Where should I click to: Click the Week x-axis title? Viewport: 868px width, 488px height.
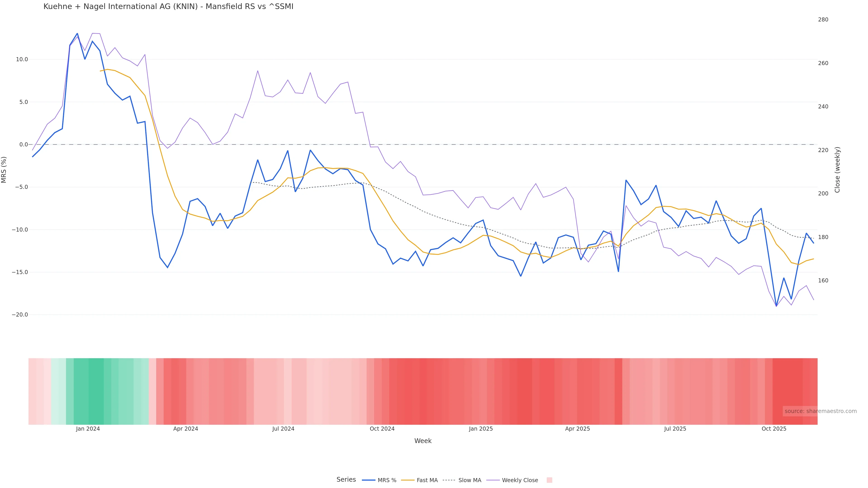pos(423,441)
